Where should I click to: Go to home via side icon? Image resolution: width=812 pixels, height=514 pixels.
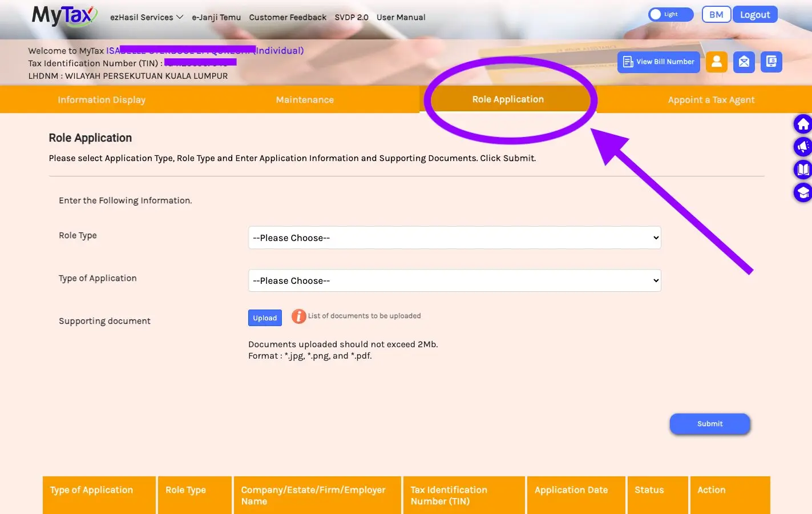[803, 124]
